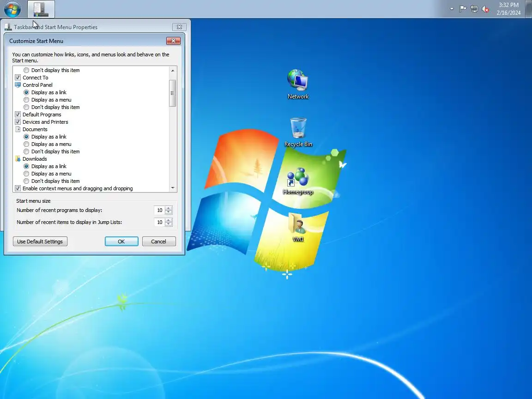Select Downloads Display as a menu
Viewport: 532px width, 399px height.
click(26, 174)
